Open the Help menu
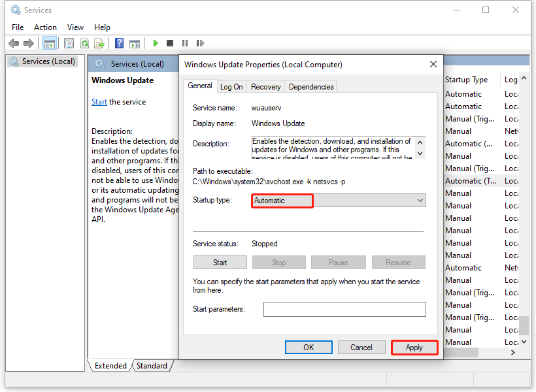 click(102, 27)
